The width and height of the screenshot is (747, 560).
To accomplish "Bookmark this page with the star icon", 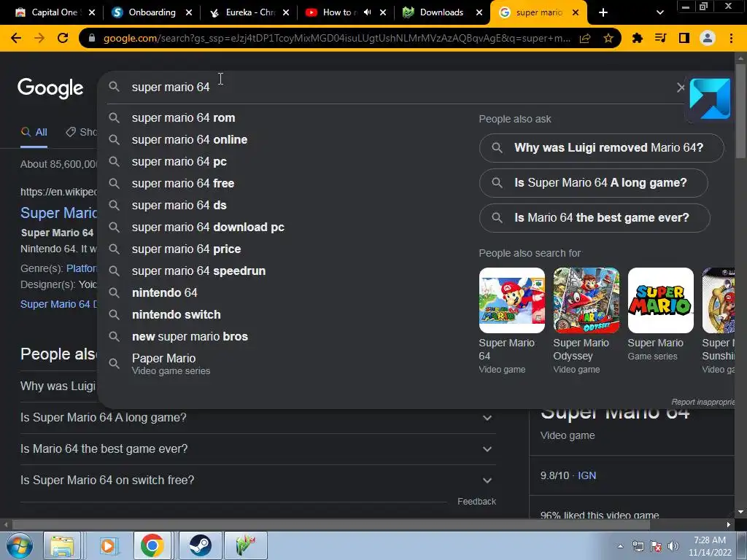I will click(x=608, y=39).
